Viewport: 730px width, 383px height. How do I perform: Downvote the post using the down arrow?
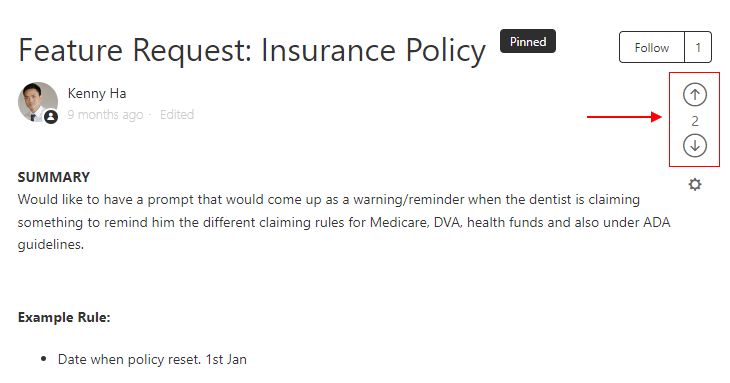click(695, 146)
